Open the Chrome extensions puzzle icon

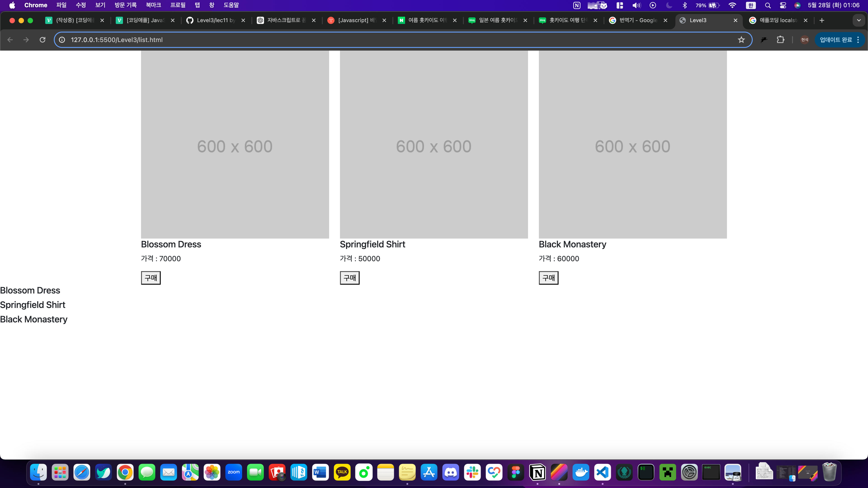click(x=780, y=40)
